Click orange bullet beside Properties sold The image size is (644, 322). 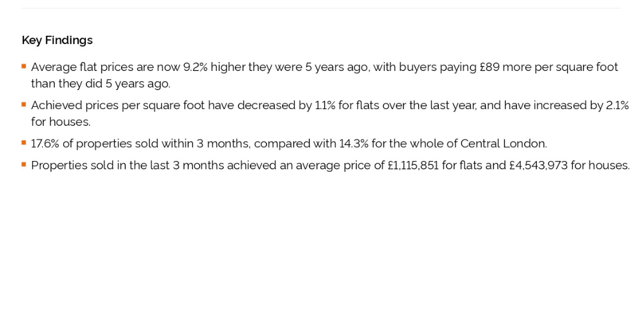point(24,165)
